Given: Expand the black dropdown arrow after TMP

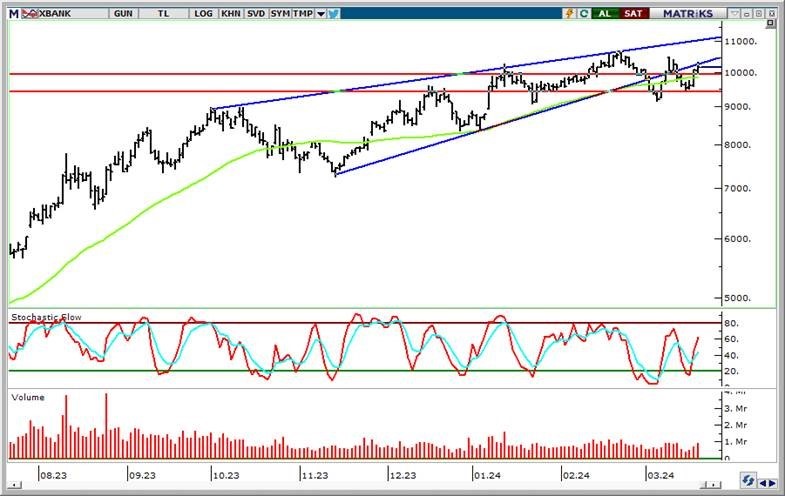Looking at the screenshot, I should 321,14.
